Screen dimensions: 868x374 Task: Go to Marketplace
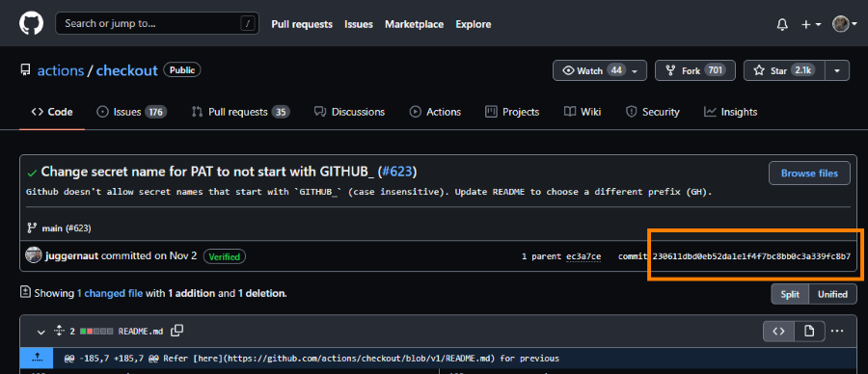[x=414, y=24]
